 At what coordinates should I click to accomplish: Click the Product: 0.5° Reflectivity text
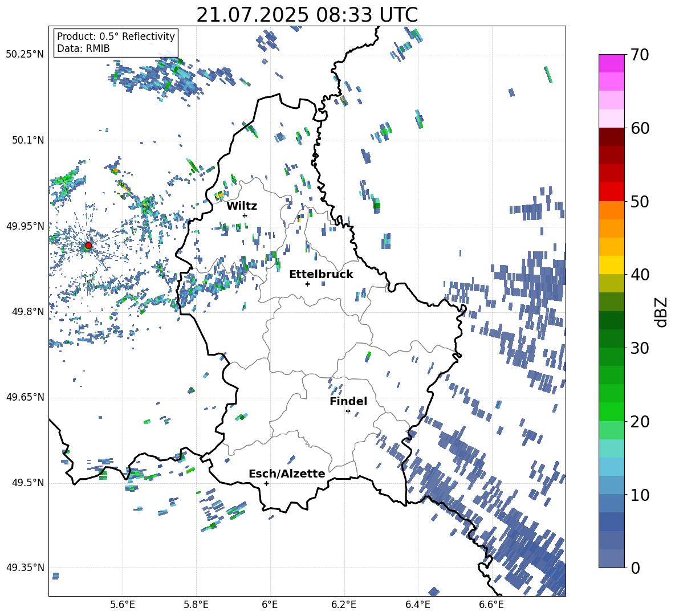pos(116,36)
